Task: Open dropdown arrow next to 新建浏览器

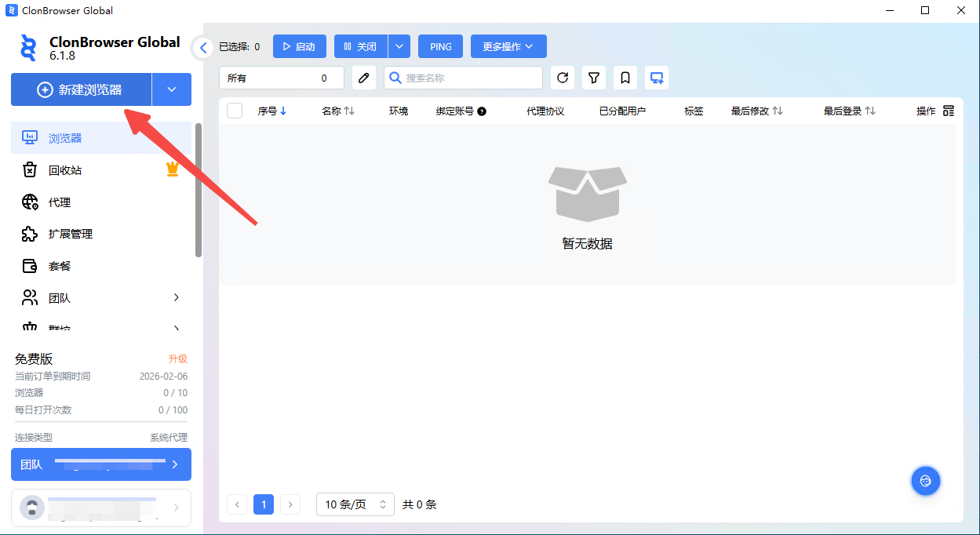Action: (172, 89)
